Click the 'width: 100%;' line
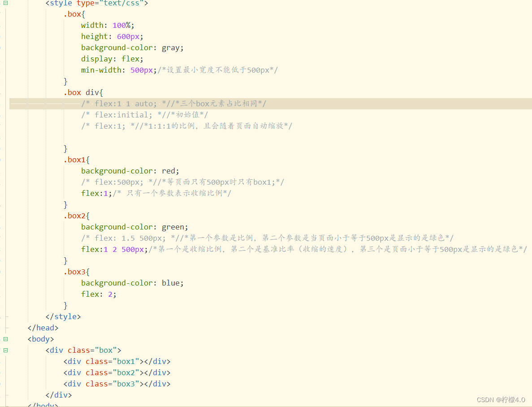Screen dimensions: 532x407 pos(108,25)
